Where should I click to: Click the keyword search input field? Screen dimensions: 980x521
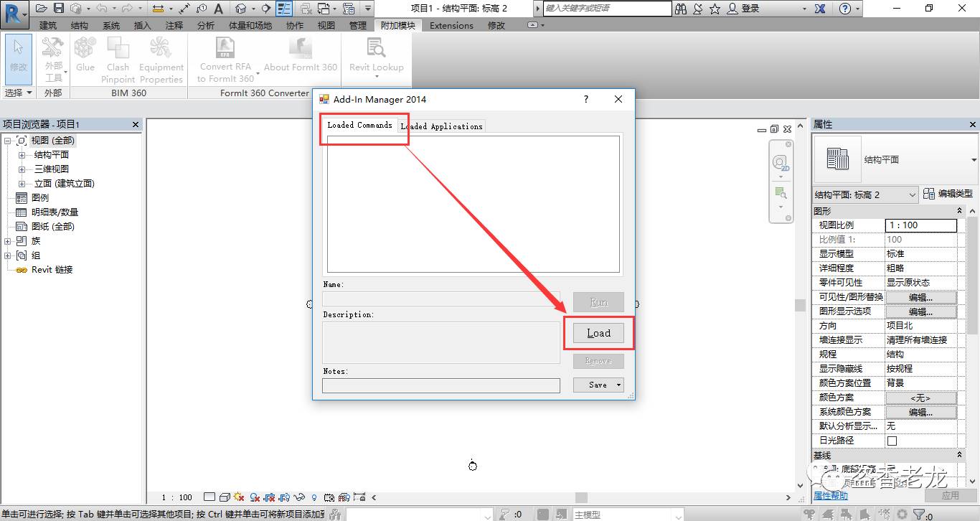click(x=607, y=9)
